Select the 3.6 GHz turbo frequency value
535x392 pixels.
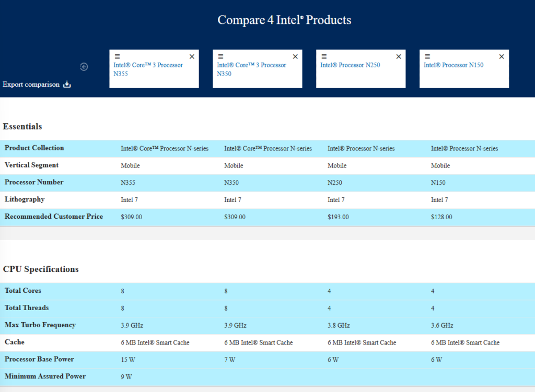pos(442,326)
